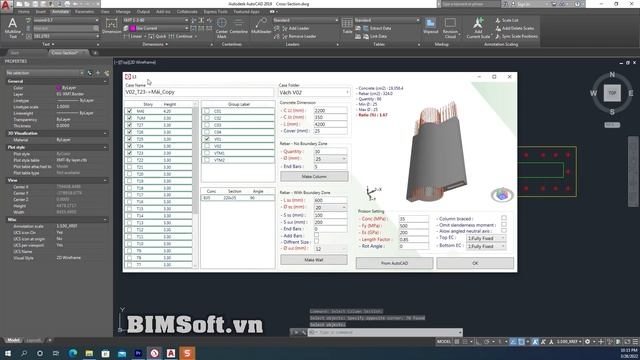Enable the Add Bars checkbox

[x=316, y=235]
